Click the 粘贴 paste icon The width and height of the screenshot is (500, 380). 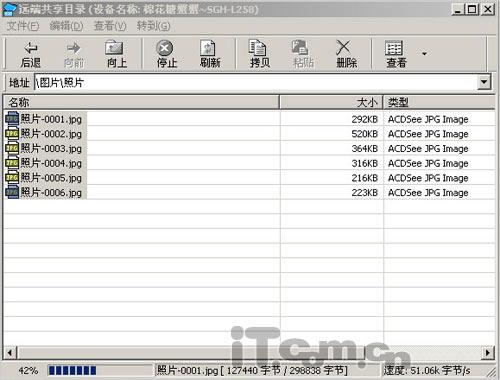click(x=300, y=48)
